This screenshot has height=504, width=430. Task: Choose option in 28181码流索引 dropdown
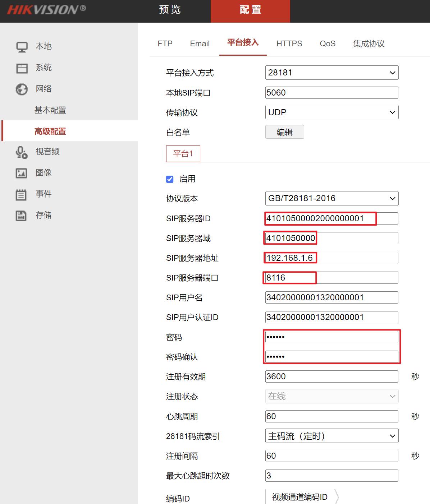click(x=331, y=436)
